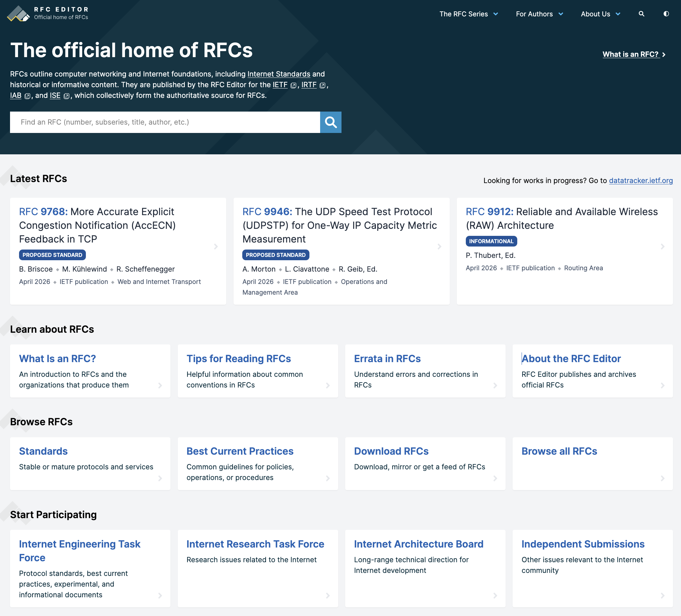Click Proposed Standard badge on RFC 9768
681x616 pixels.
tap(52, 255)
